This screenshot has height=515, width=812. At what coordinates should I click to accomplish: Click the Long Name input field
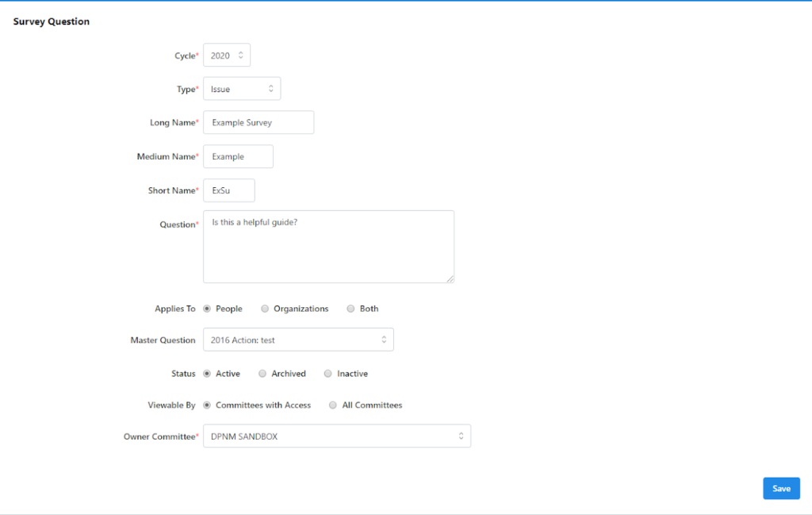(x=259, y=123)
